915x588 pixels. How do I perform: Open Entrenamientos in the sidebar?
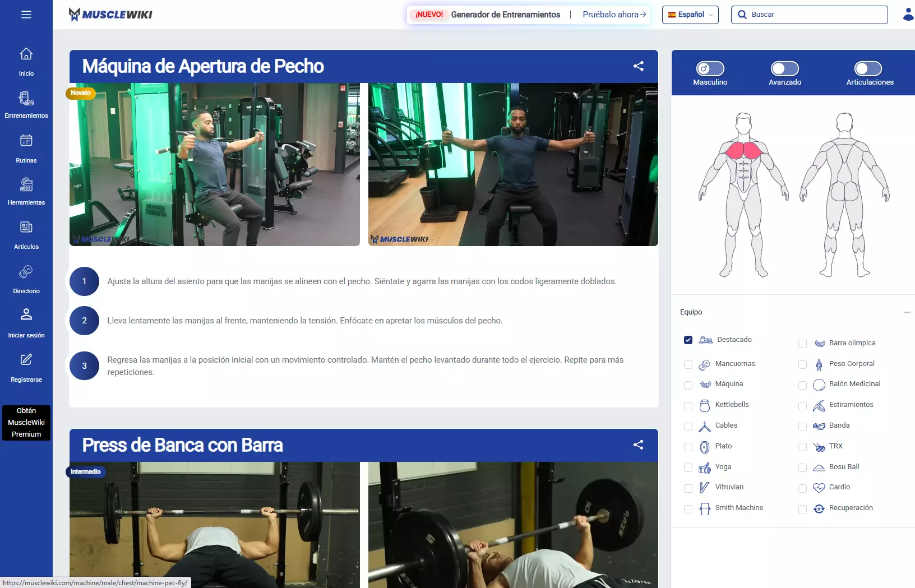pyautogui.click(x=26, y=105)
